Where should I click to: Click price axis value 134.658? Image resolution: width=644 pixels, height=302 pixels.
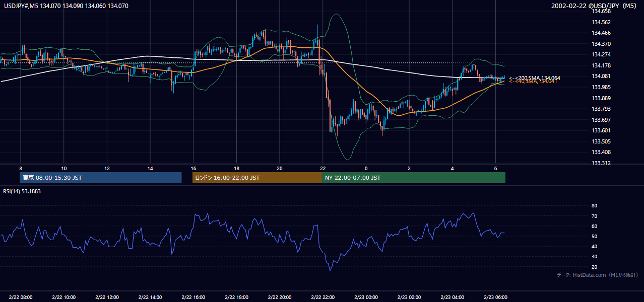click(600, 11)
